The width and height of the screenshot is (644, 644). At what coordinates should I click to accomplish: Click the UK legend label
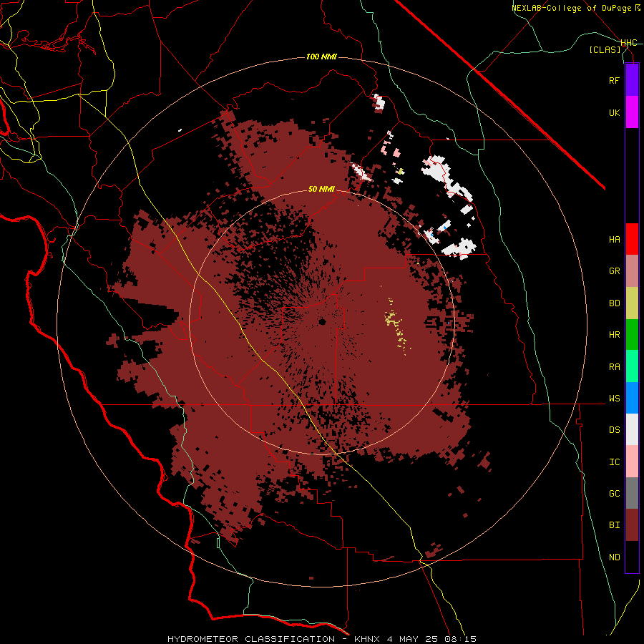[614, 112]
